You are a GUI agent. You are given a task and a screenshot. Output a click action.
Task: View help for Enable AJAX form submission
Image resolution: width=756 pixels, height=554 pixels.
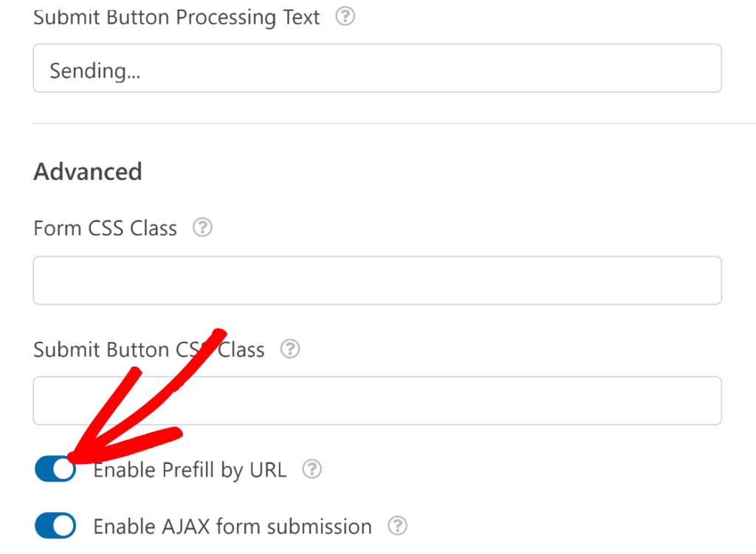(x=398, y=525)
